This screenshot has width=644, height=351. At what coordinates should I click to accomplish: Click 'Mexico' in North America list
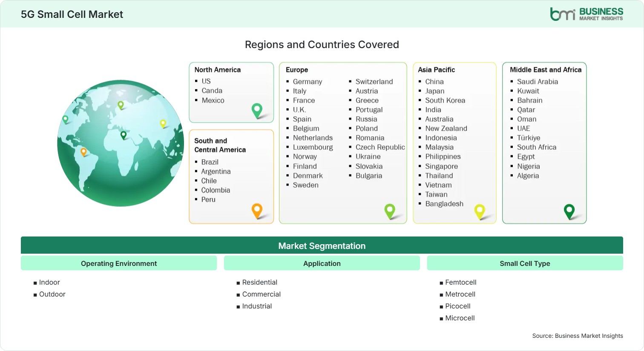[x=213, y=100]
